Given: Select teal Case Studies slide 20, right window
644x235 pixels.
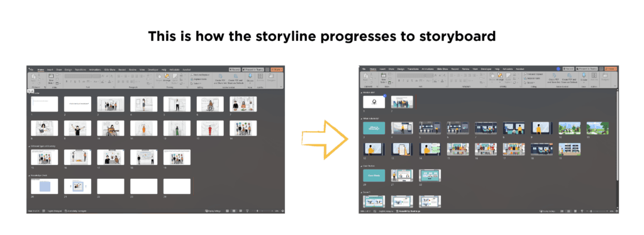Looking at the screenshot, I should click(374, 175).
